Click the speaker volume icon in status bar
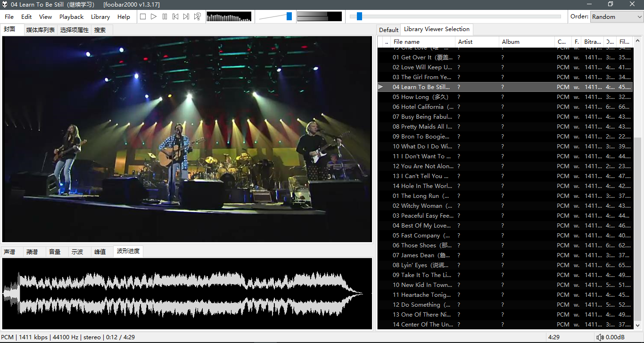644x343 pixels. tap(600, 337)
